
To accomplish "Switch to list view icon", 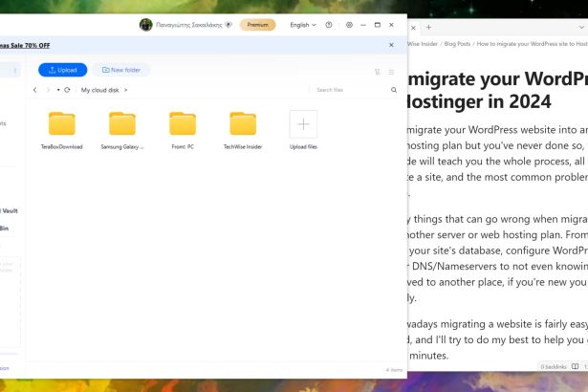I will (391, 72).
